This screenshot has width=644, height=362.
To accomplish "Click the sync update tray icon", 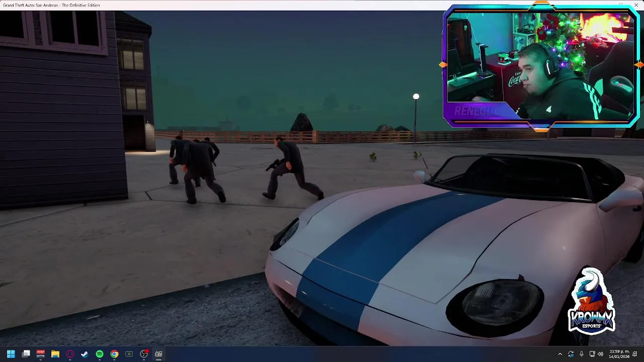I will 571,354.
